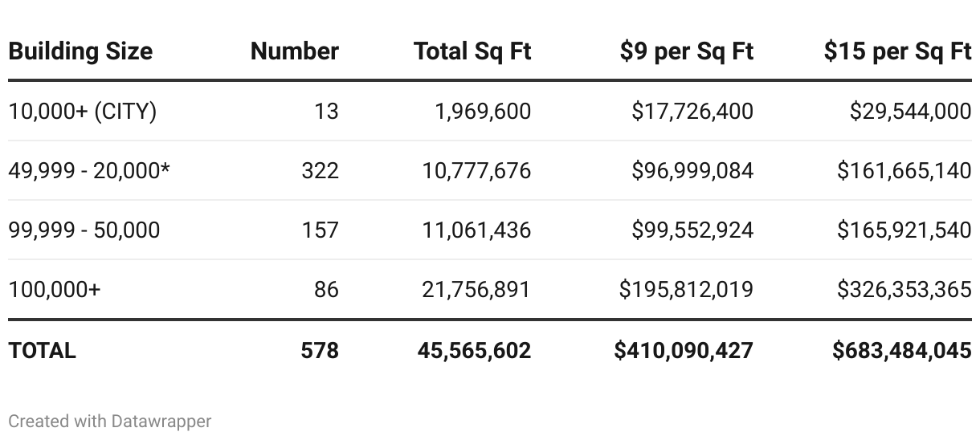The image size is (980, 440).
Task: Select the 10,000+ (CITY) row label
Action: pyautogui.click(x=82, y=111)
